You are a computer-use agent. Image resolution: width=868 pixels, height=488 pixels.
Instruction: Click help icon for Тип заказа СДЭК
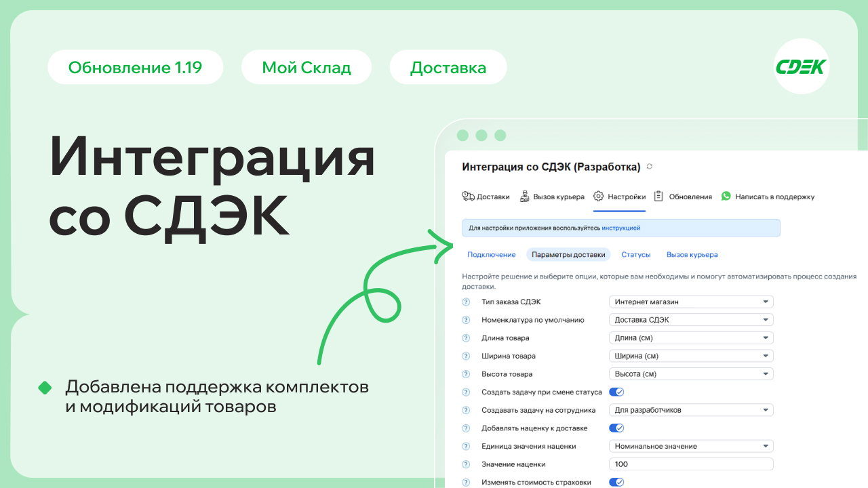coord(466,302)
